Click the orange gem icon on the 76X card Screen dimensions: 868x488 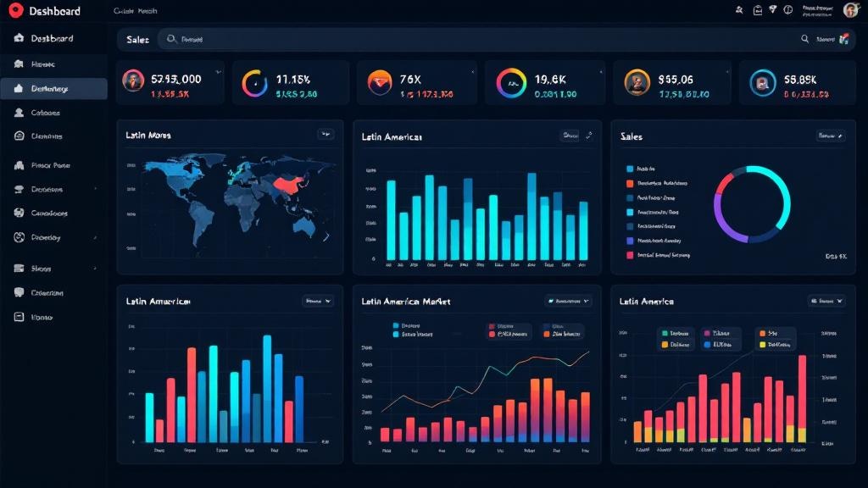click(379, 82)
